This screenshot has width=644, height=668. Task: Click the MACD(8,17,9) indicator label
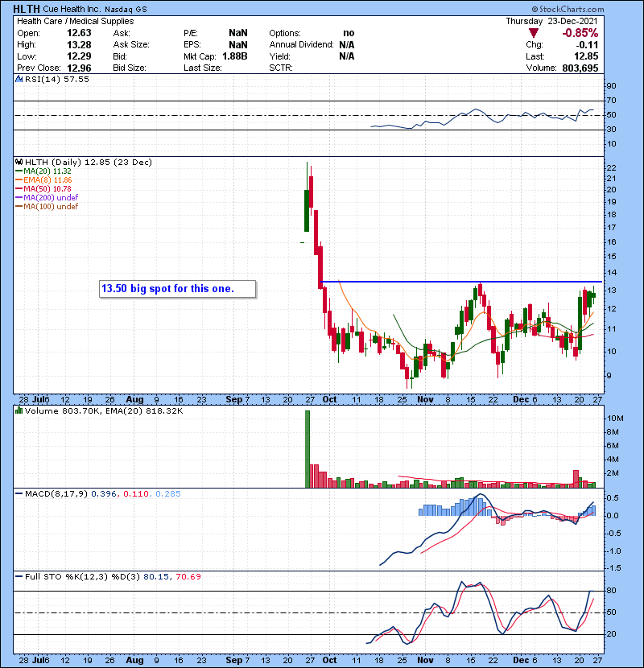(x=56, y=494)
